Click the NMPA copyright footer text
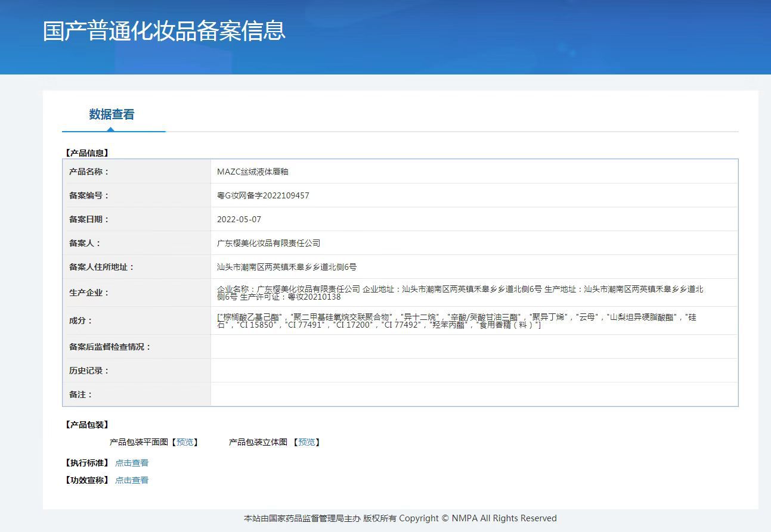Viewport: 771px width, 532px height. (x=400, y=518)
